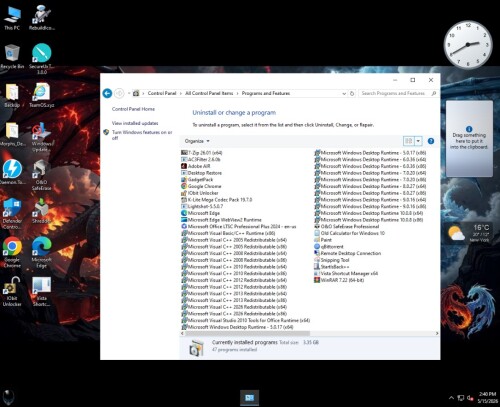Image resolution: width=500 pixels, height=407 pixels.
Task: Select the Daemon Tools desktop shortcut
Action: 12,172
